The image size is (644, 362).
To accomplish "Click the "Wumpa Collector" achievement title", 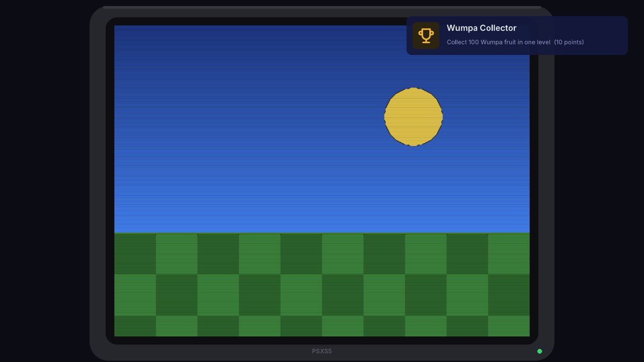I will (481, 28).
